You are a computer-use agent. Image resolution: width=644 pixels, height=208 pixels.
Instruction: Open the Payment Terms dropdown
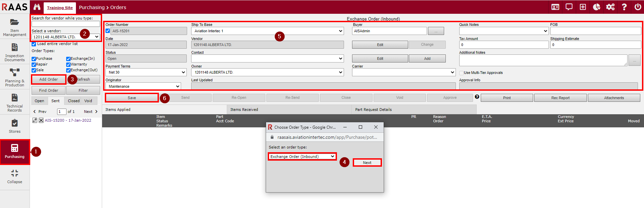click(146, 72)
